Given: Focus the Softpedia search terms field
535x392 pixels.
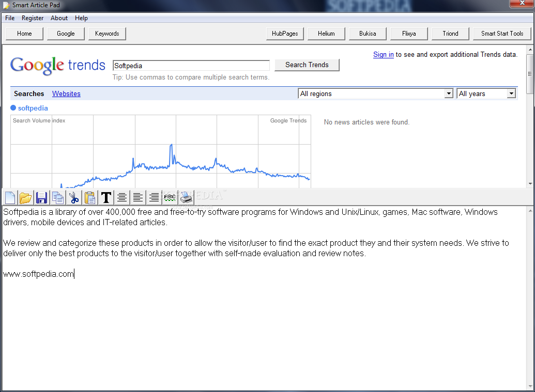Looking at the screenshot, I should pyautogui.click(x=191, y=66).
